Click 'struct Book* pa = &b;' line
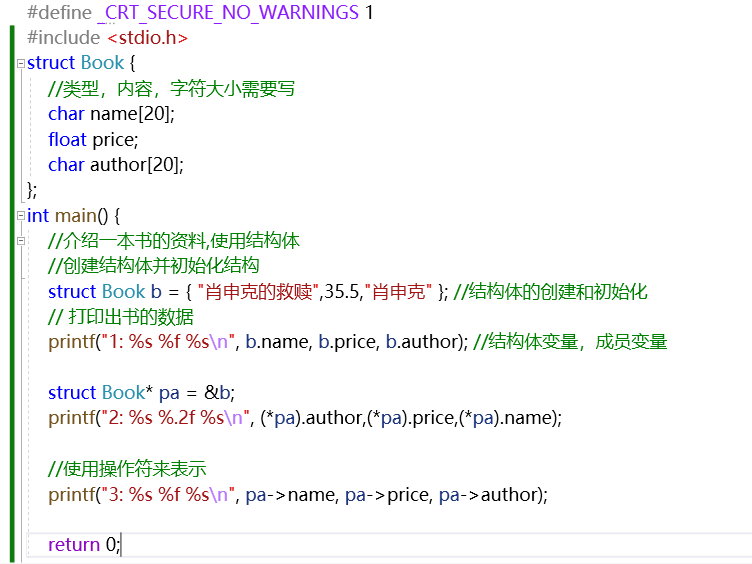Viewport: 752px width, 564px height. [141, 393]
